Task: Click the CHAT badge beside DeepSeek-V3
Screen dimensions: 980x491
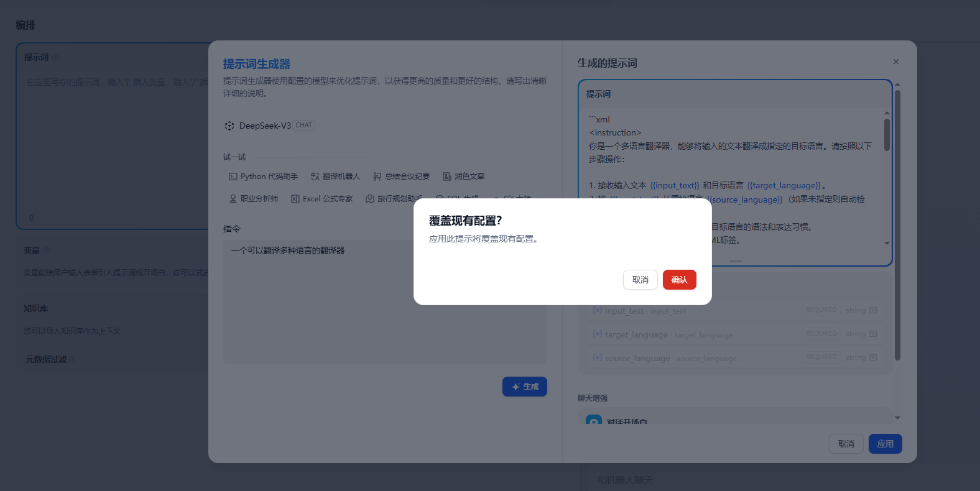Action: (x=304, y=126)
